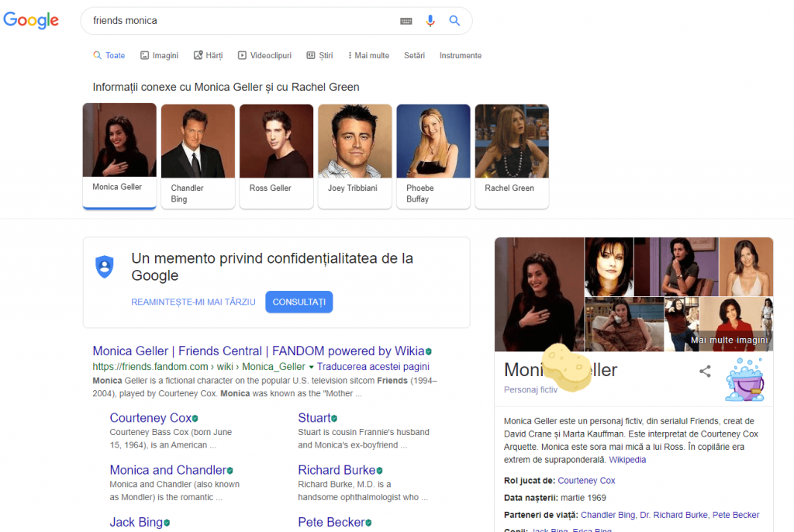Select the Ross Geller character card
This screenshot has width=794, height=532.
click(277, 156)
